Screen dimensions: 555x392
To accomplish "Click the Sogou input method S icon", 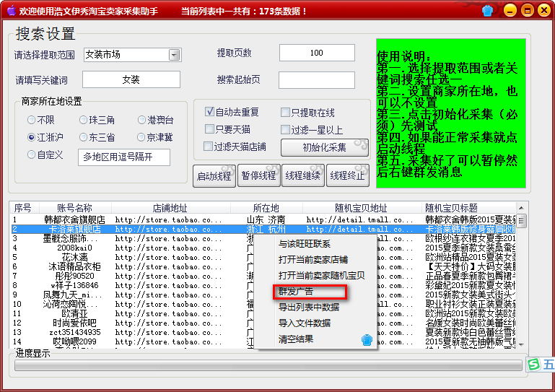I will 534,364.
